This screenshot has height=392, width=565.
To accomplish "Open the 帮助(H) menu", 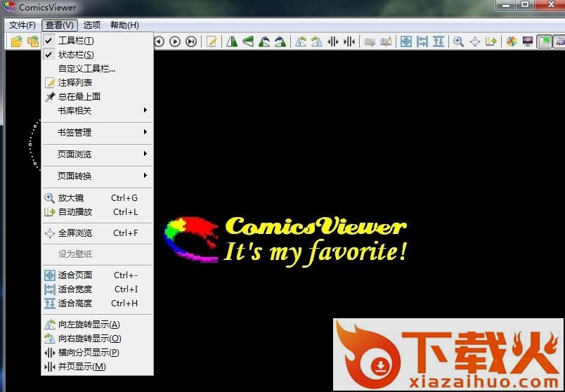I will pos(124,25).
